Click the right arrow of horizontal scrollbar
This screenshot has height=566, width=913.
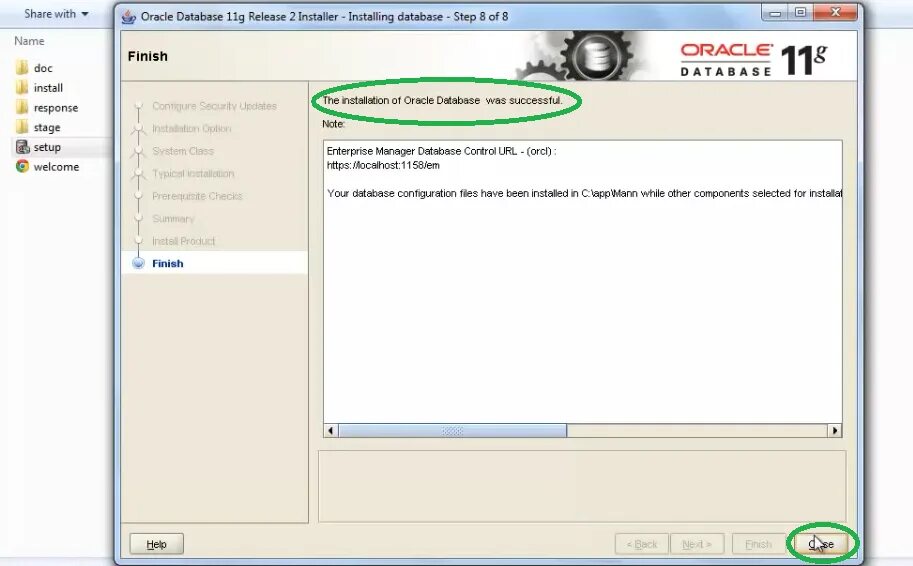point(835,430)
